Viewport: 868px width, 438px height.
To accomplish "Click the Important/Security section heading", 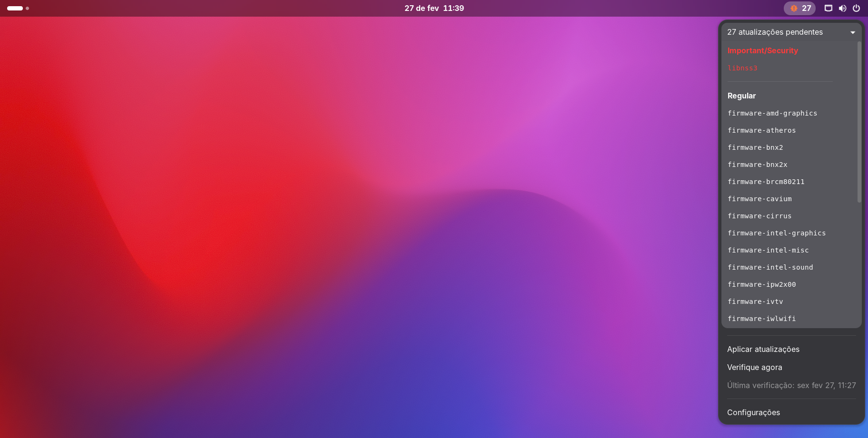I will point(762,50).
